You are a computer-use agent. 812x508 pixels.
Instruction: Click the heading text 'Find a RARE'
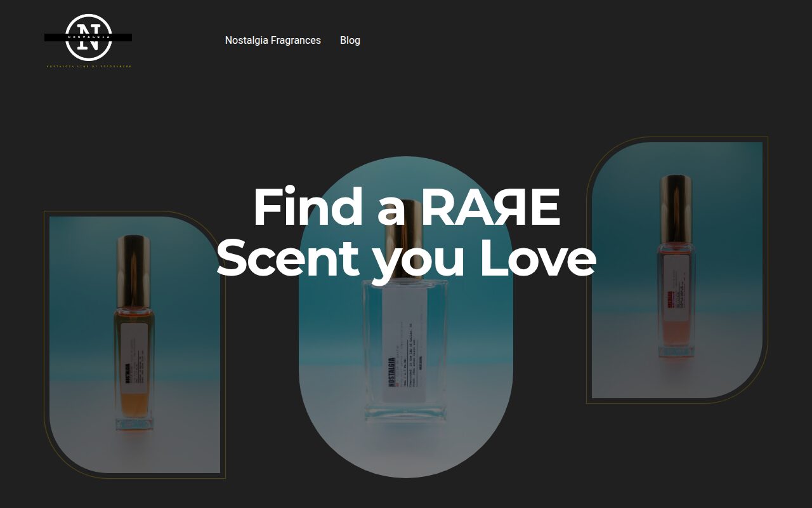pyautogui.click(x=407, y=207)
